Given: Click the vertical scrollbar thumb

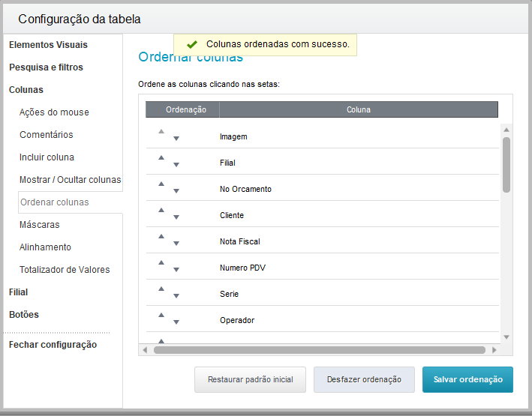Looking at the screenshot, I should [506, 165].
